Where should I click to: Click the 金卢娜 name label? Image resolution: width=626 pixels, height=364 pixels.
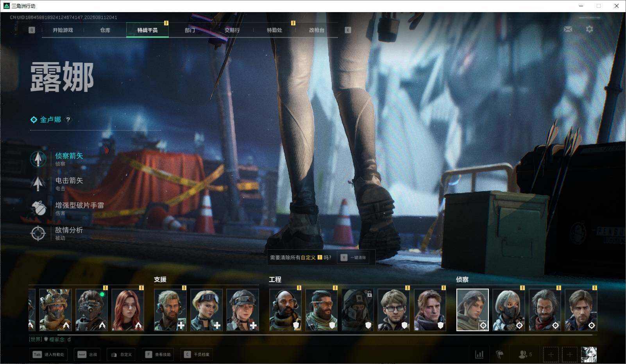pyautogui.click(x=50, y=120)
